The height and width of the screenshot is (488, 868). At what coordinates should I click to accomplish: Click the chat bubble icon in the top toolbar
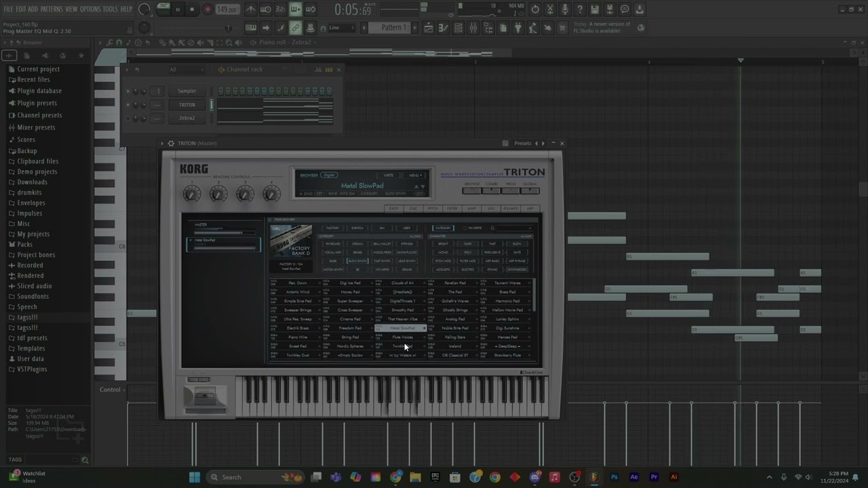coord(625,9)
